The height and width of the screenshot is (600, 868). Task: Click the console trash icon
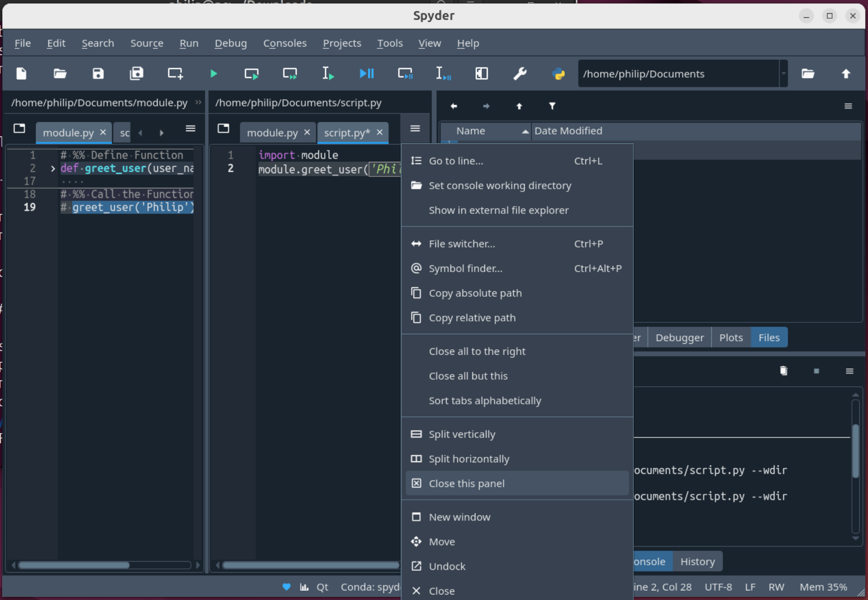[784, 371]
